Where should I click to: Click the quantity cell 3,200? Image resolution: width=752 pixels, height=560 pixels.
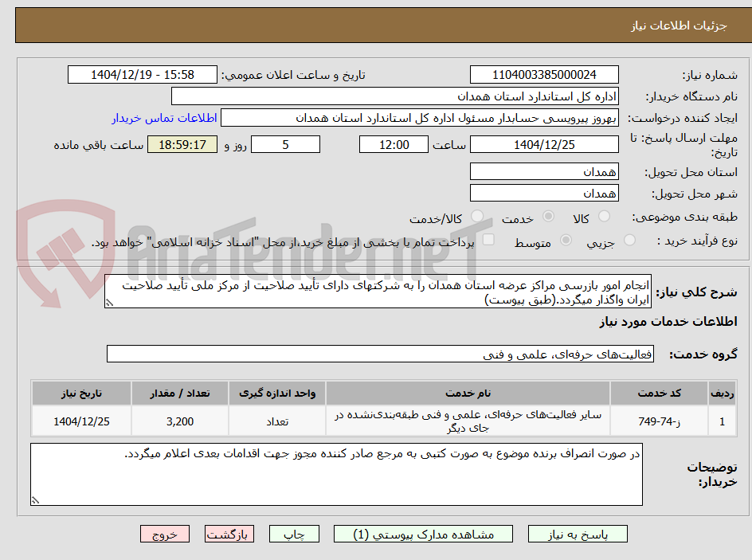(x=180, y=421)
